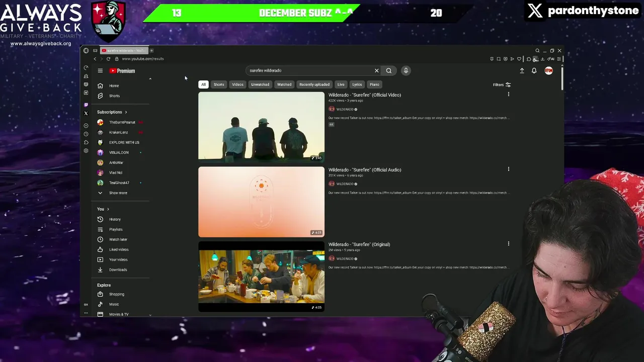Go back using browser back arrow
The image size is (644, 362).
pos(95,59)
